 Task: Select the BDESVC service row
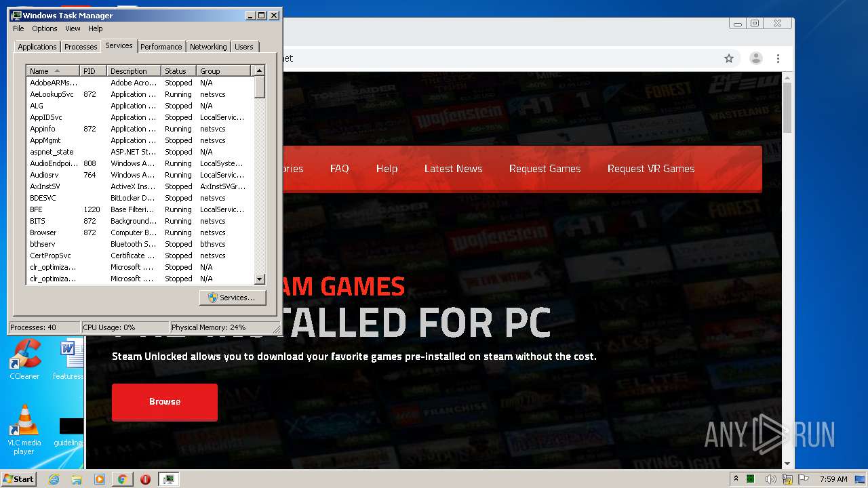140,198
